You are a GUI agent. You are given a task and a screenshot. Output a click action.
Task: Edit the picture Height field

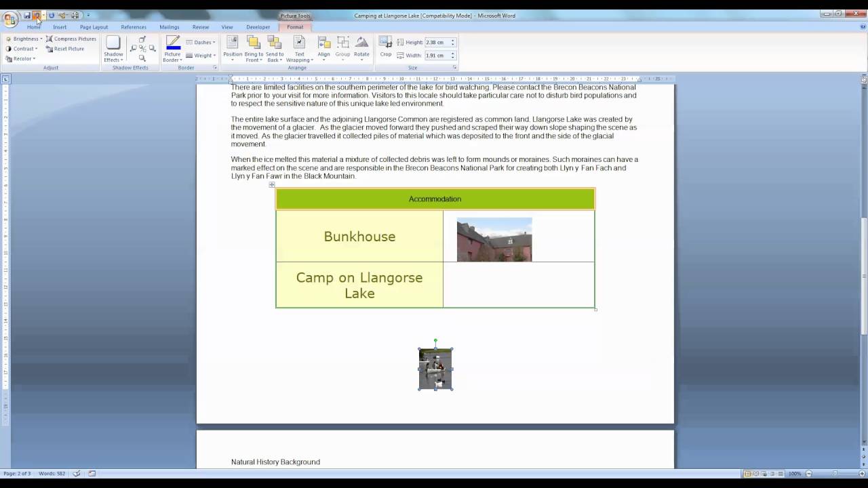pos(437,42)
